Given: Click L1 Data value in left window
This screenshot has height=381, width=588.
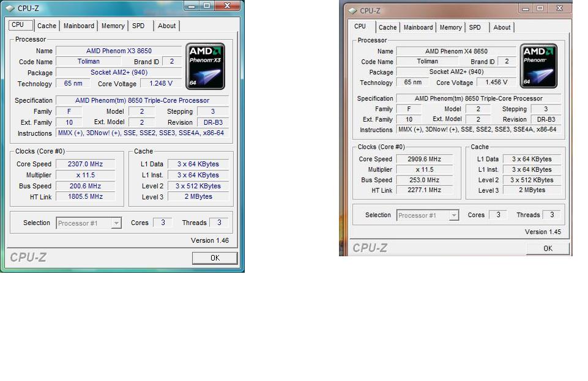Looking at the screenshot, I should coord(198,164).
